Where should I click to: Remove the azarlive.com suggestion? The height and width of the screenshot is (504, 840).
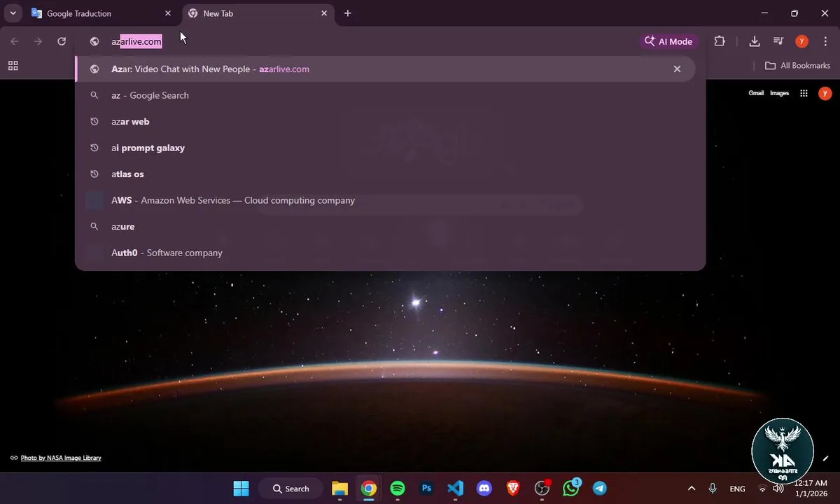(x=677, y=69)
